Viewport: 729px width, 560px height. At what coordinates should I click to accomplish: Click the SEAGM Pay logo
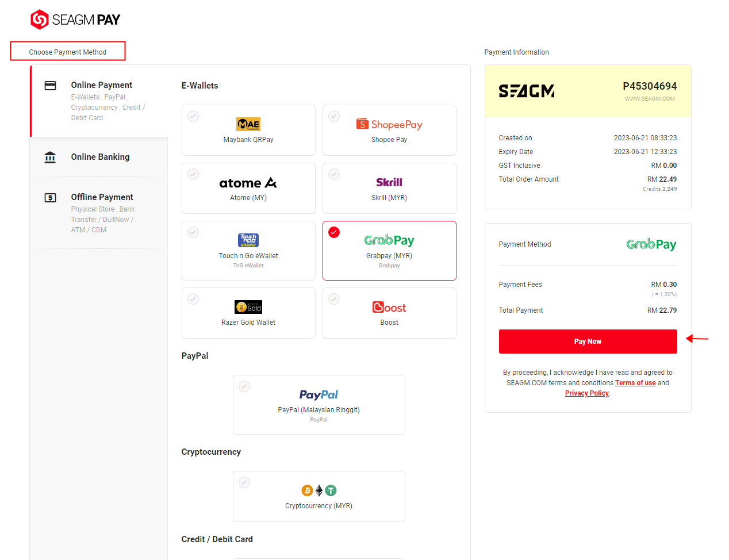click(x=75, y=20)
